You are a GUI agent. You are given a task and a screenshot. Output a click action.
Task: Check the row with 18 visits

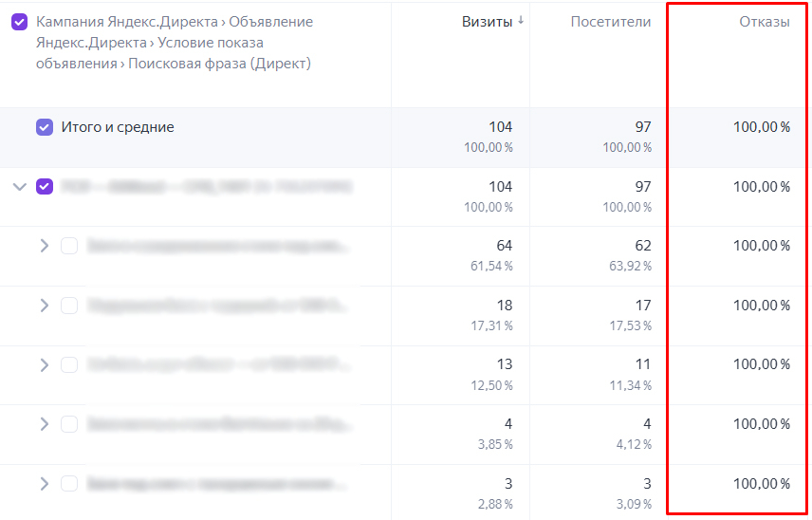(69, 306)
